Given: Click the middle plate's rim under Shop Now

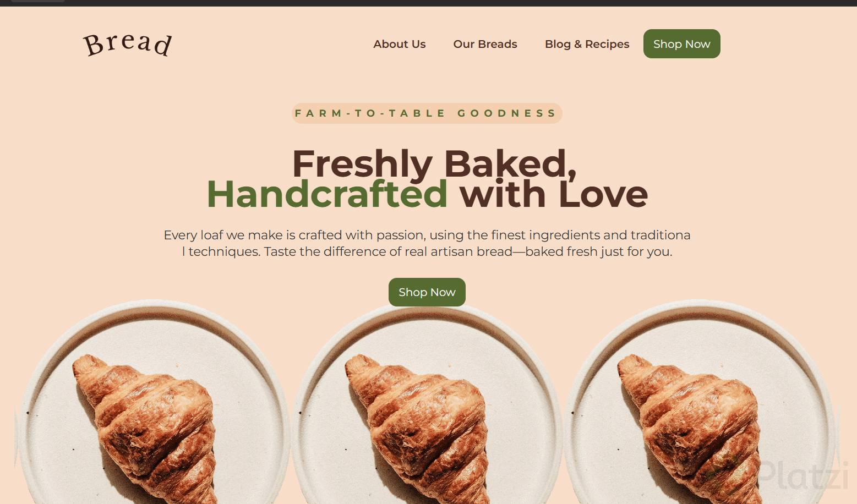Looking at the screenshot, I should pyautogui.click(x=427, y=311).
